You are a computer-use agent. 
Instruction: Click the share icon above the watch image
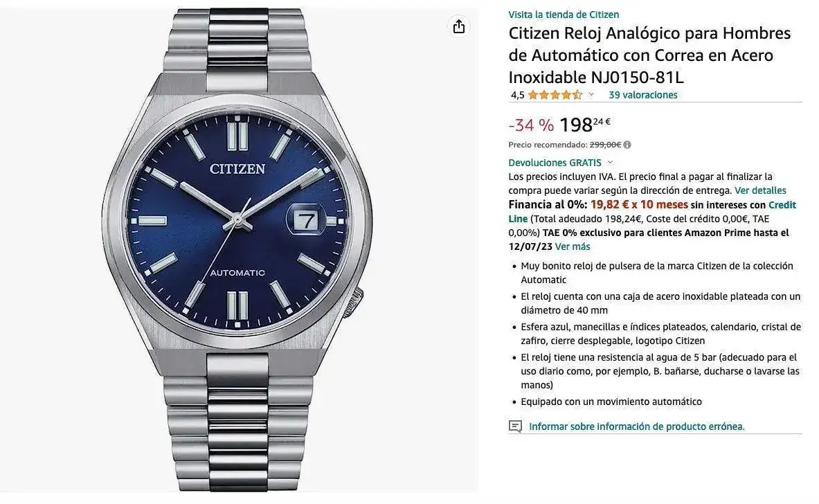tap(458, 26)
